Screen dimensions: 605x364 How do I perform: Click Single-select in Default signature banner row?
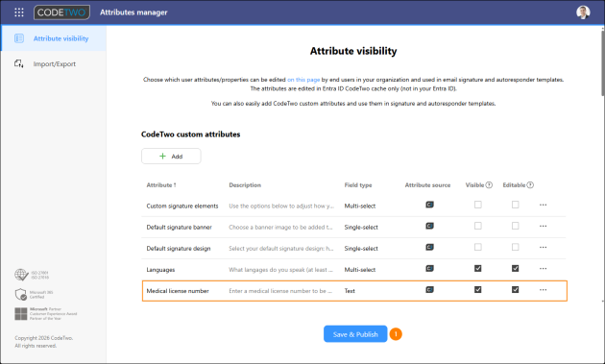pyautogui.click(x=361, y=228)
